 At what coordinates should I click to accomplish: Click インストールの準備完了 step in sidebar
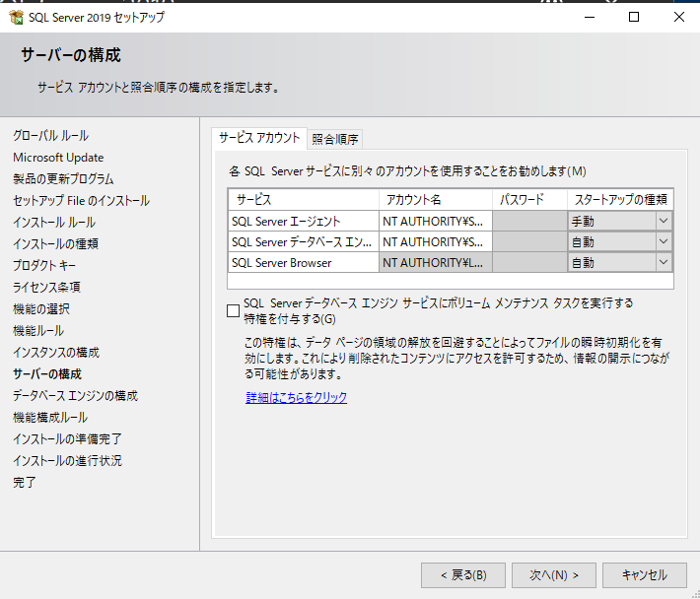pos(67,438)
